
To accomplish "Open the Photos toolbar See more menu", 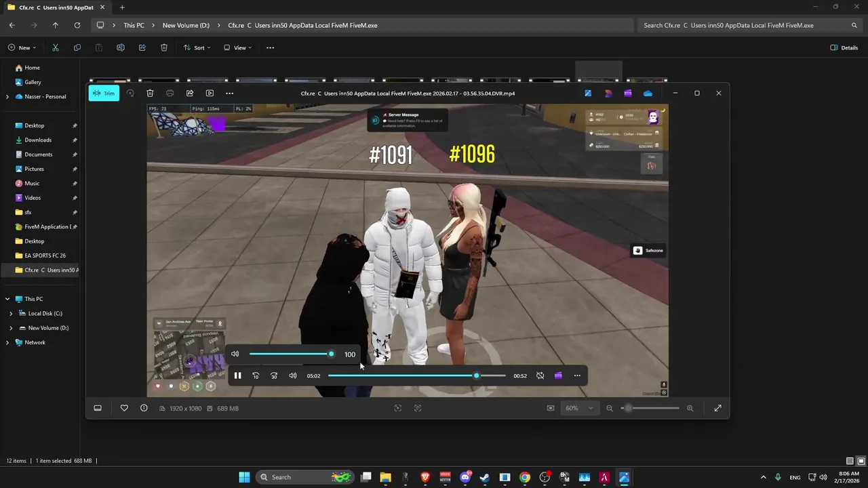I will point(229,93).
